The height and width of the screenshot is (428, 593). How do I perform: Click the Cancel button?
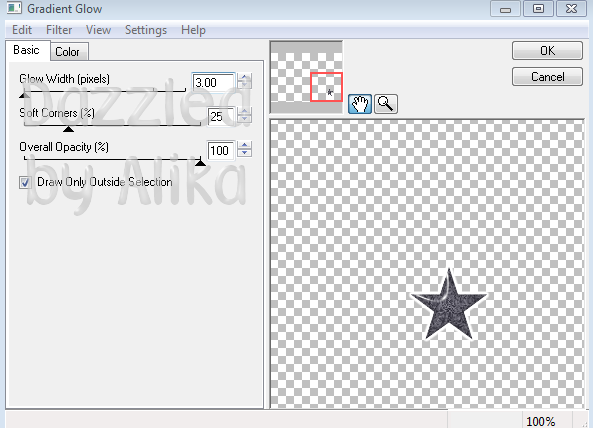pos(547,77)
